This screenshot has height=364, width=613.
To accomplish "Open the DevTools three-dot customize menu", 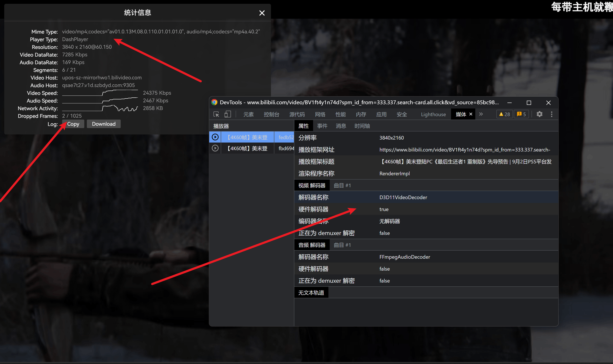I will click(x=552, y=114).
